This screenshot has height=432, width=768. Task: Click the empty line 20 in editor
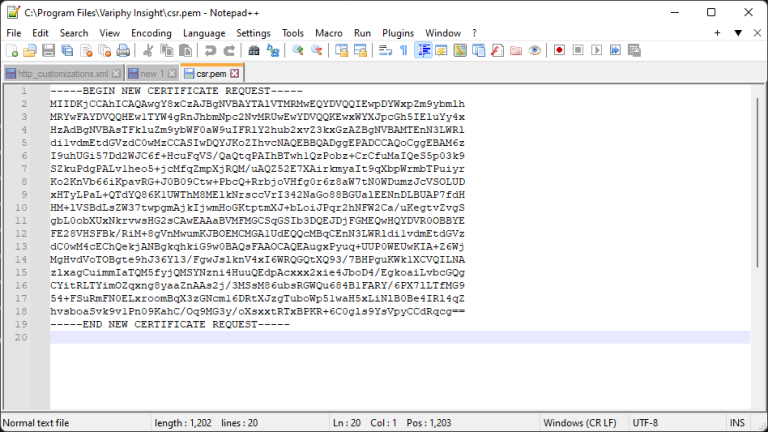point(400,338)
